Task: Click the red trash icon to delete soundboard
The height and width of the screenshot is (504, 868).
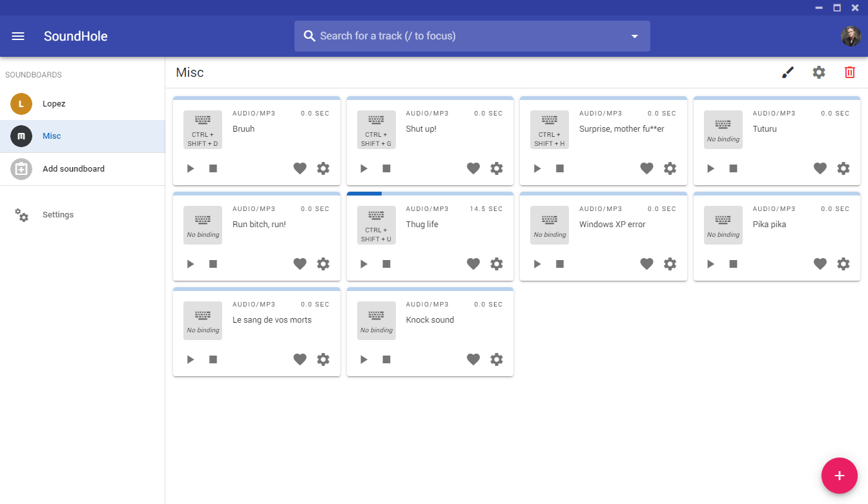Action: tap(849, 72)
